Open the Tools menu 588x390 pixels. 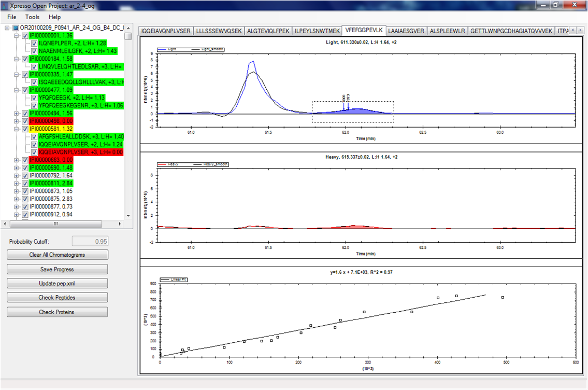pyautogui.click(x=32, y=17)
